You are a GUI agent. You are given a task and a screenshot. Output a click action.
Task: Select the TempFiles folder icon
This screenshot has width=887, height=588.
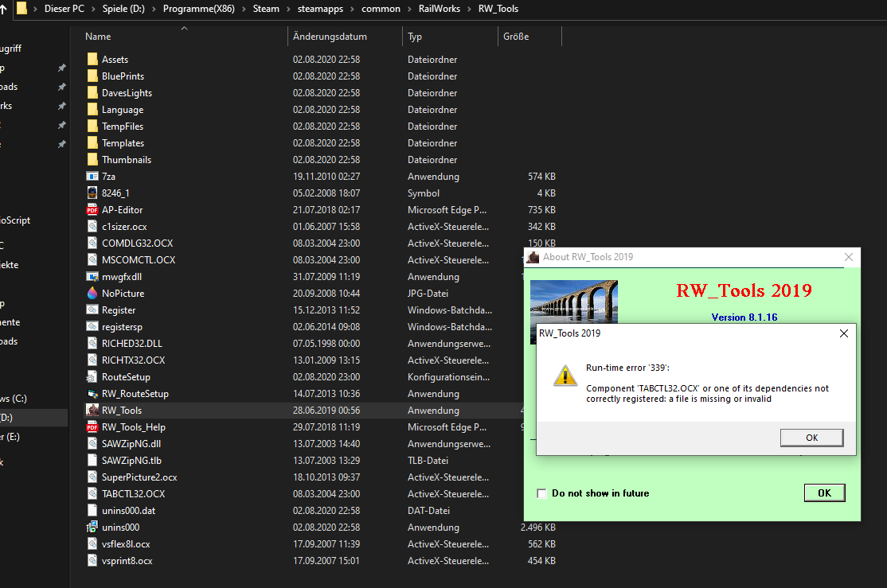coord(92,126)
